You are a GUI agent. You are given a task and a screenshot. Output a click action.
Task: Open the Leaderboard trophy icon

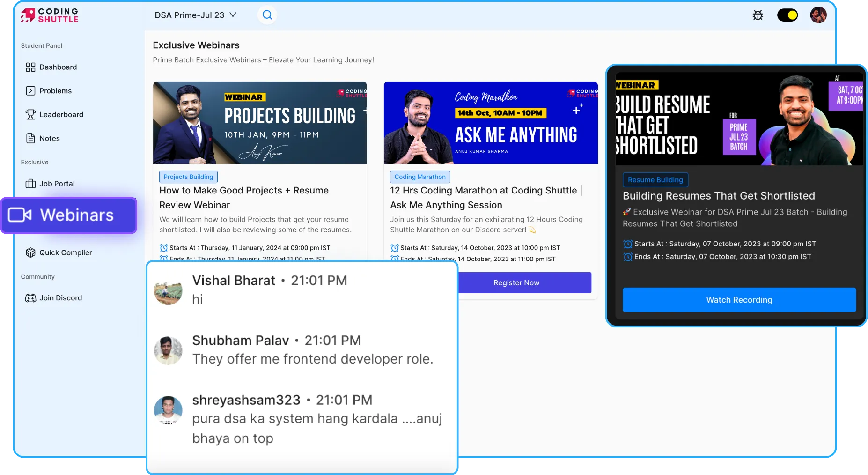click(31, 115)
